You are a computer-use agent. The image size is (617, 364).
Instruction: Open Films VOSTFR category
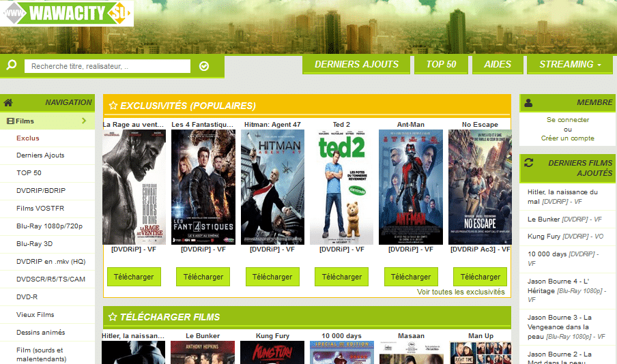click(40, 209)
